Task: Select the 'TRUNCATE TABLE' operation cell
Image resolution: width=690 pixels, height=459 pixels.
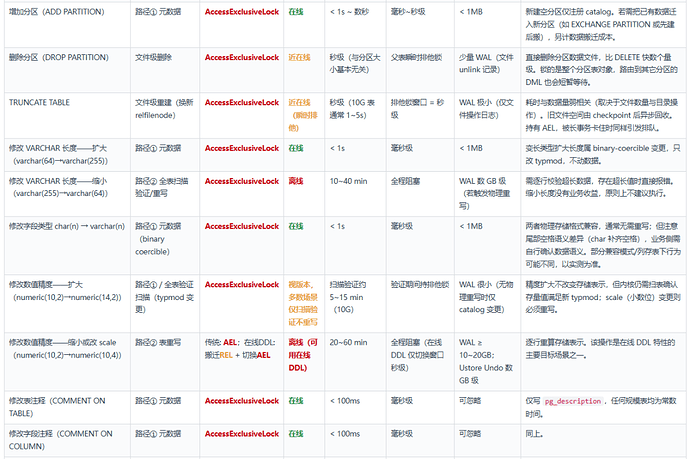Action: [x=67, y=115]
